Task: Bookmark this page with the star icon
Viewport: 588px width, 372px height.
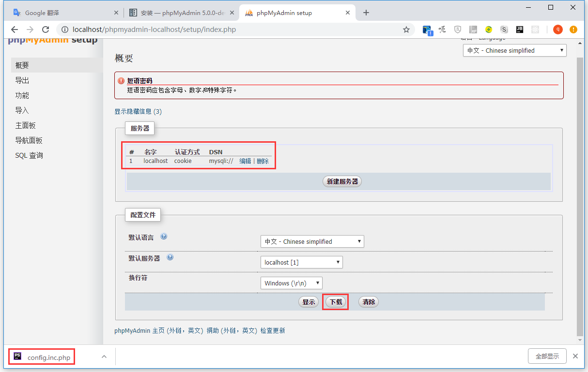Action: click(x=406, y=30)
